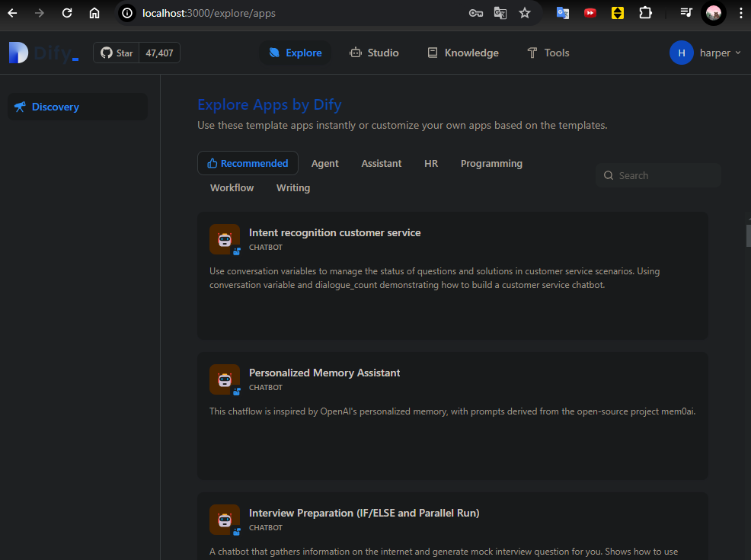The image size is (751, 560).
Task: Click the GitHub Star button
Action: point(117,53)
